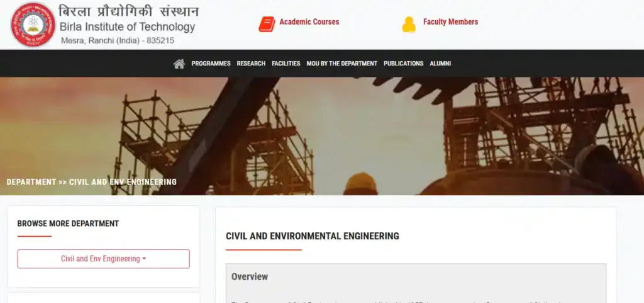This screenshot has width=644, height=303.
Task: Open the Faculty Members link
Action: pyautogui.click(x=450, y=22)
